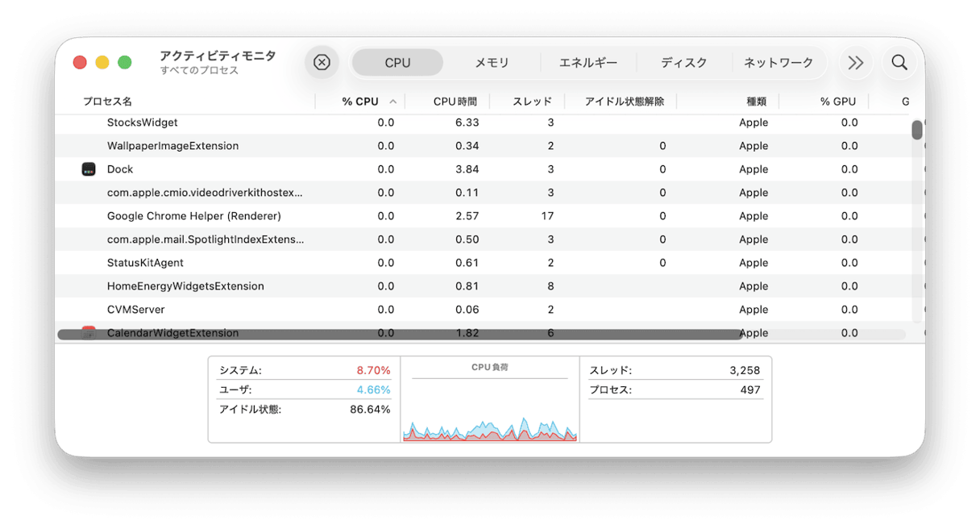Click CPU time 0.06 for CVMServer
Viewport: 980px width, 529px height.
467,310
